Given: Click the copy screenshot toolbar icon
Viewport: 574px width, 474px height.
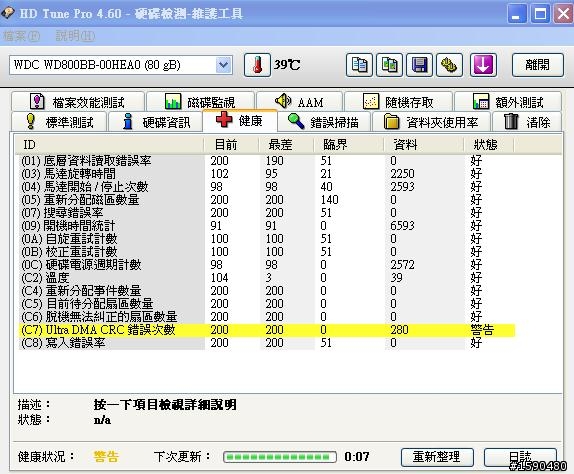Looking at the screenshot, I should click(390, 65).
